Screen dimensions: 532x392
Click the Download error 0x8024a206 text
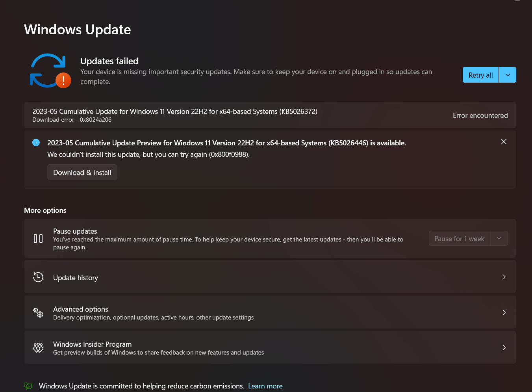pyautogui.click(x=72, y=120)
